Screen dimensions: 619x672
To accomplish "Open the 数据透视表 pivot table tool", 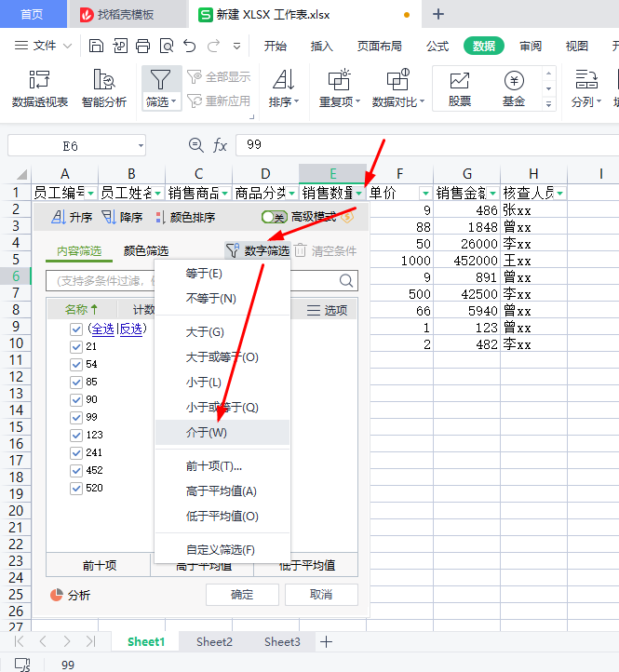I will (40, 88).
